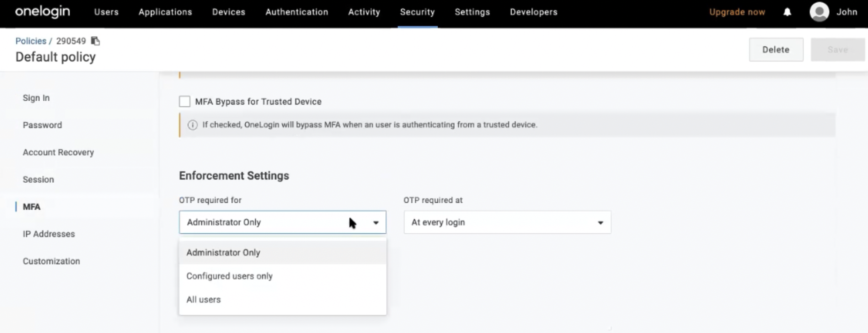
Task: Open the Settings menu
Action: click(472, 12)
